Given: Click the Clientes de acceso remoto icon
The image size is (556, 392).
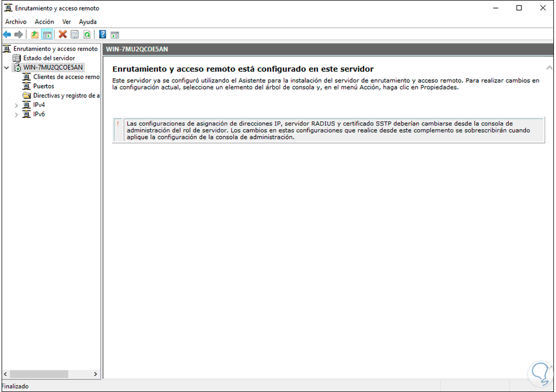Looking at the screenshot, I should tap(27, 77).
